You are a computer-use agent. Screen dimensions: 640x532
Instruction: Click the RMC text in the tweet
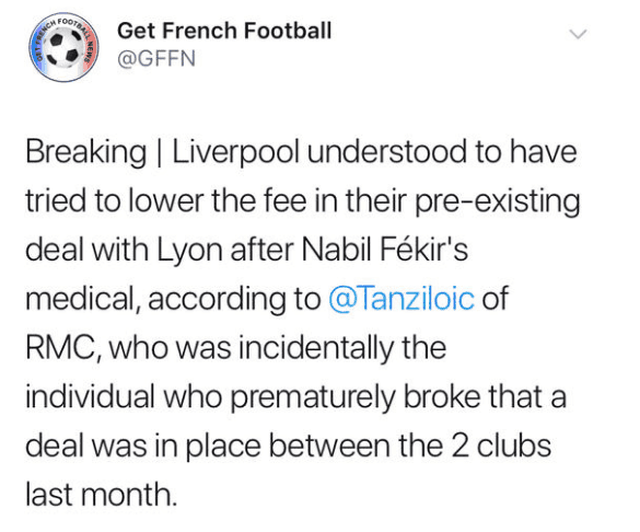tap(61, 348)
